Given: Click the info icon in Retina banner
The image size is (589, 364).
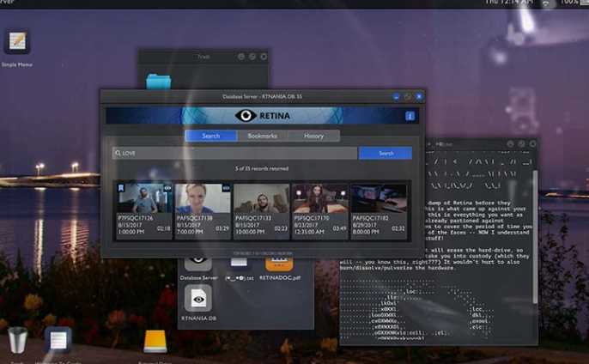Looking at the screenshot, I should (410, 116).
